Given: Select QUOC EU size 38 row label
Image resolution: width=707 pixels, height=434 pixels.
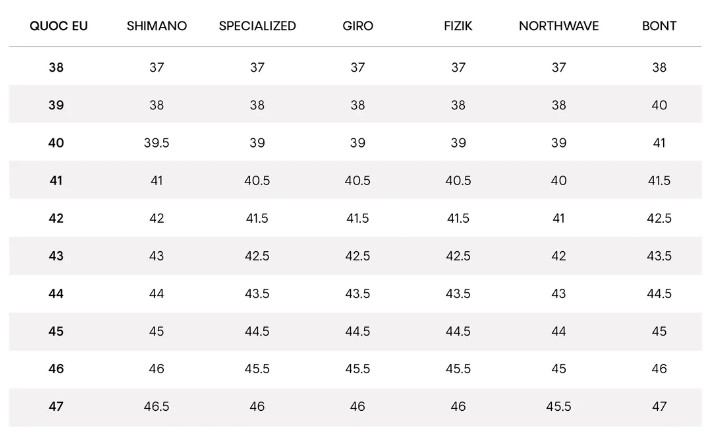Looking at the screenshot, I should pos(56,68).
